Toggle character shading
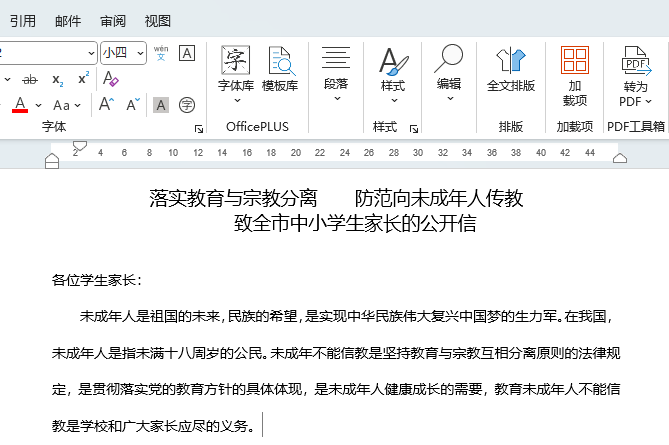 coord(161,105)
